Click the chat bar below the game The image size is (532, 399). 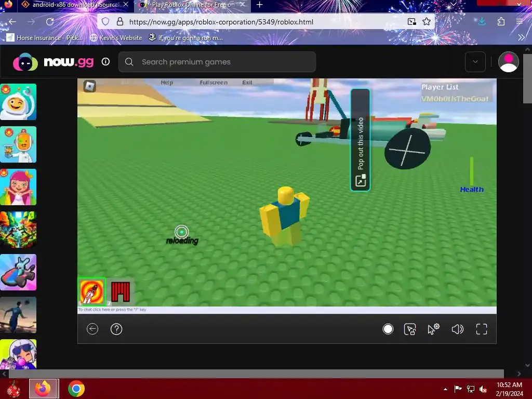[x=287, y=310]
